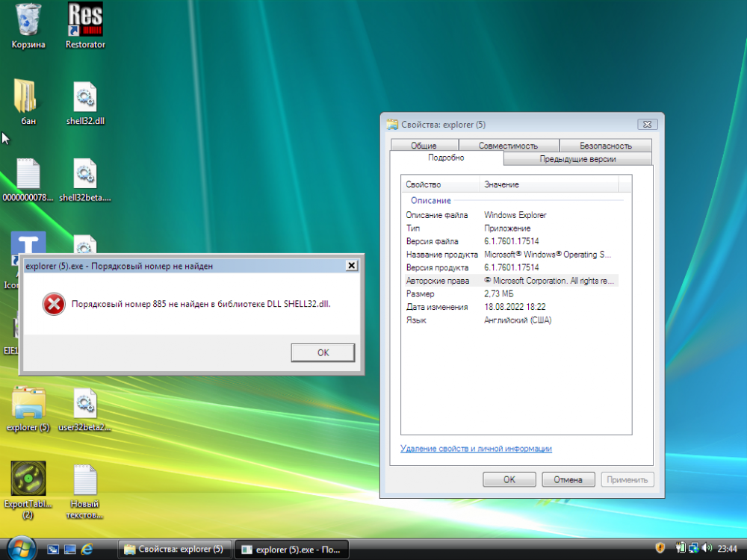
Task: Open the Совместимость tab
Action: (508, 146)
